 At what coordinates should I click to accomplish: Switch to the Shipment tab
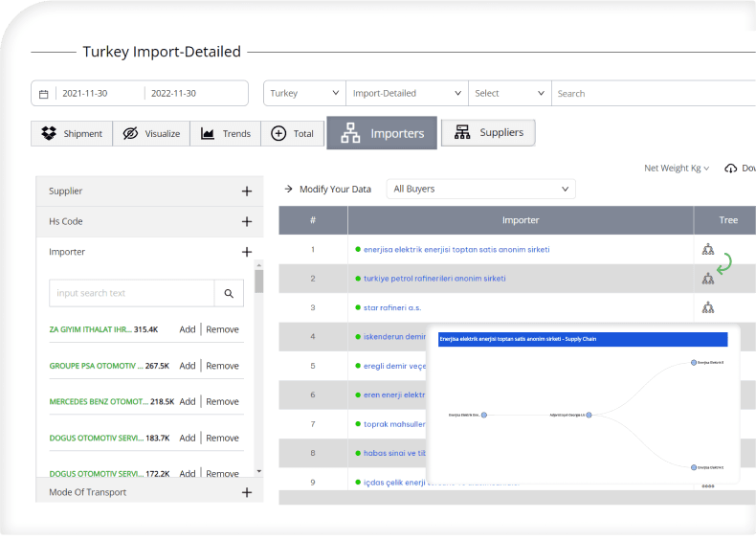tap(72, 134)
